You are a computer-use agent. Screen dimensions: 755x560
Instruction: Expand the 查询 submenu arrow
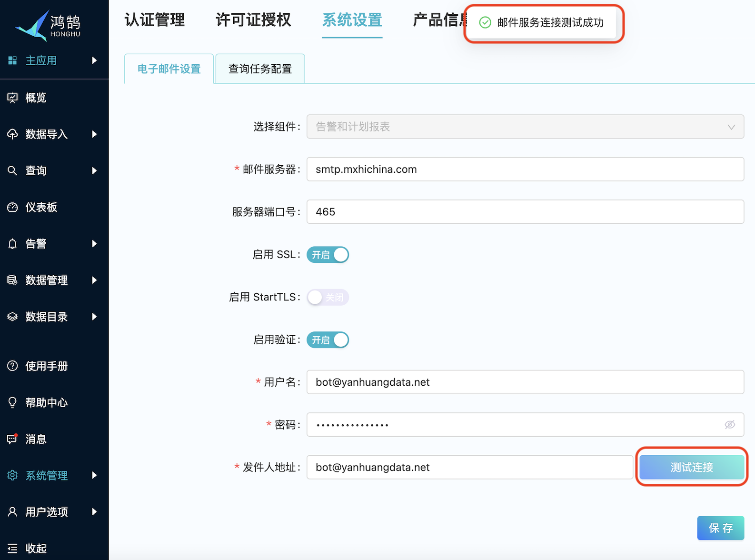pyautogui.click(x=94, y=170)
